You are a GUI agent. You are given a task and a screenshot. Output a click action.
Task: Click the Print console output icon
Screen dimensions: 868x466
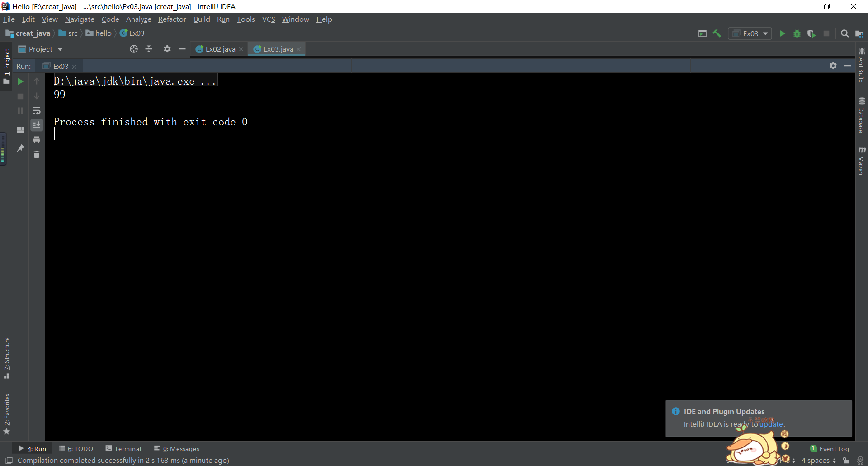[37, 140]
